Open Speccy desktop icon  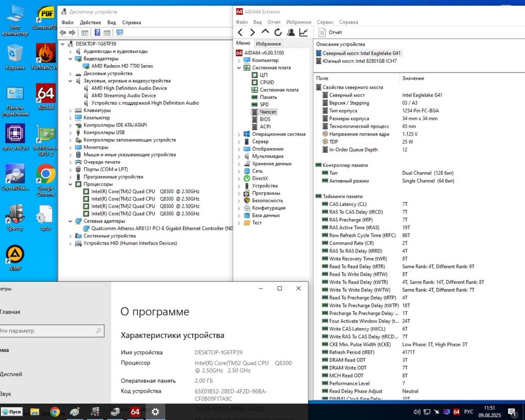point(15,217)
